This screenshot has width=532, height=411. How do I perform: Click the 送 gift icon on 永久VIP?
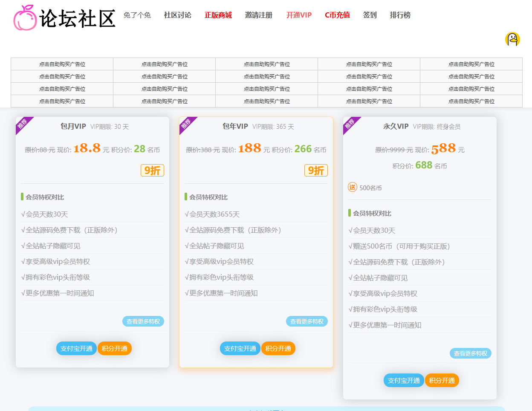coord(353,187)
